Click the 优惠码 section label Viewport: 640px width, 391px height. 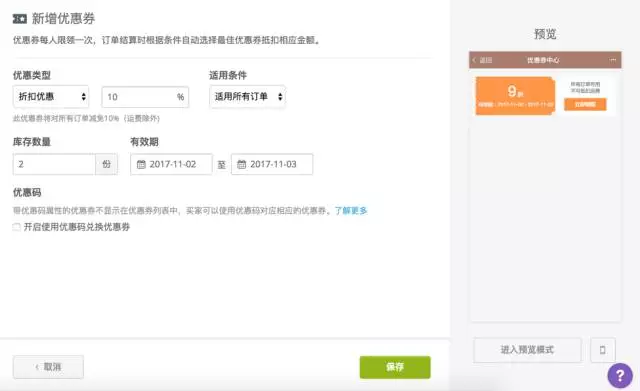pyautogui.click(x=27, y=193)
